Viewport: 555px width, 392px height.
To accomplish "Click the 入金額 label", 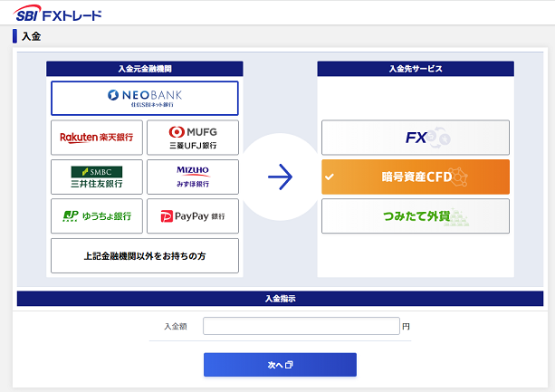I will tap(176, 326).
